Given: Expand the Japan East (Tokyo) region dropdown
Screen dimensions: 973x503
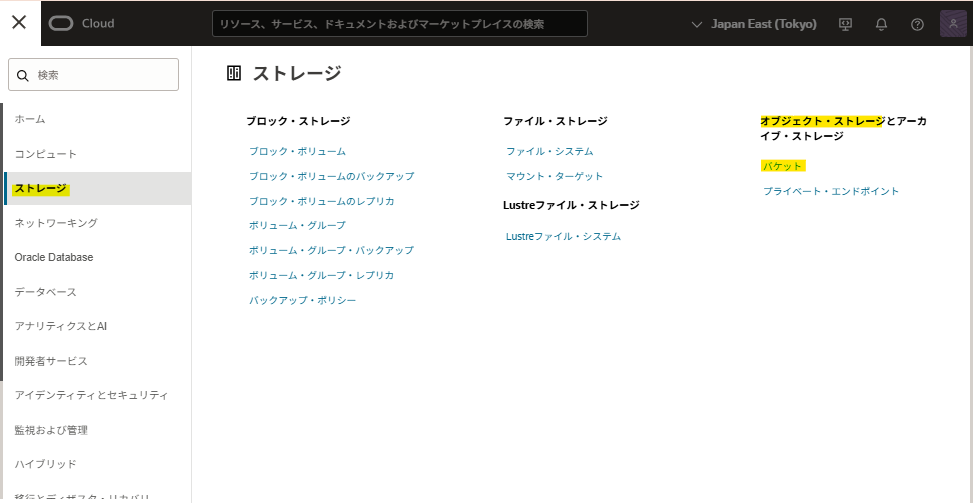Looking at the screenshot, I should tap(754, 24).
